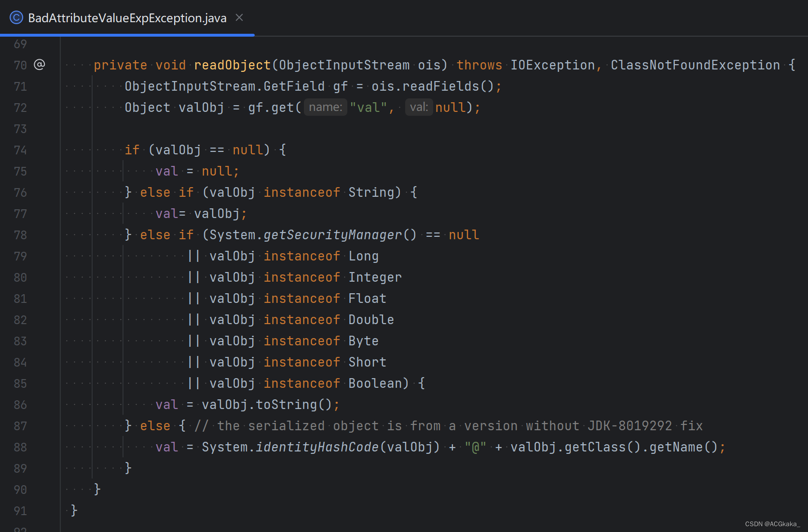This screenshot has width=808, height=532.
Task: Click line number 78 in the gutter
Action: point(20,235)
